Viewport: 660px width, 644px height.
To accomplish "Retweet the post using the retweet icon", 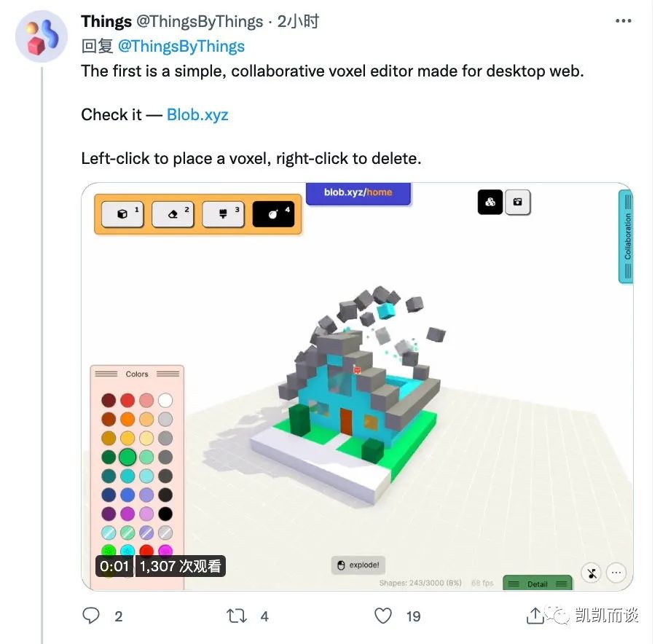I will pyautogui.click(x=236, y=616).
